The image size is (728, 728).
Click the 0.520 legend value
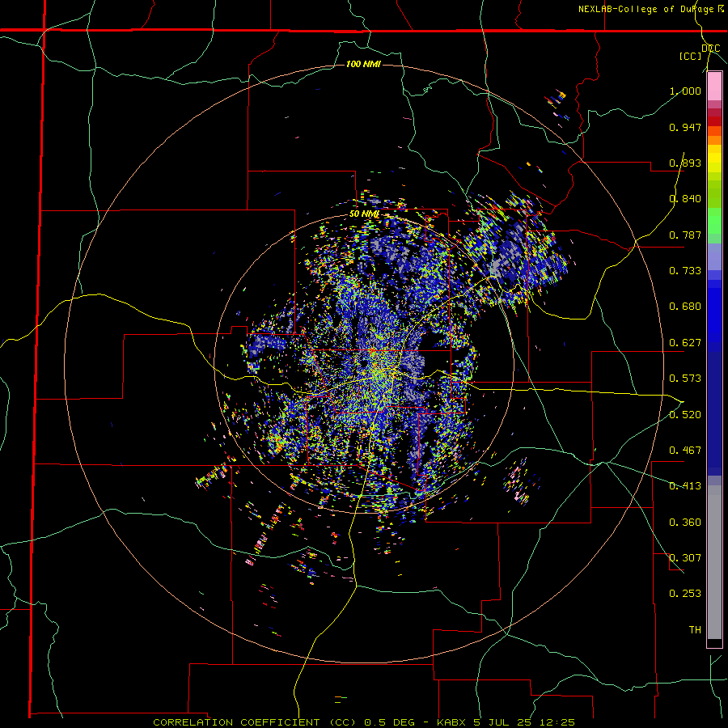[x=685, y=415]
